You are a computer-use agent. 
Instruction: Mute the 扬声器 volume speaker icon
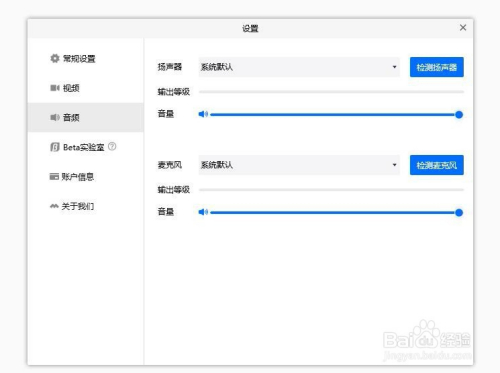203,114
